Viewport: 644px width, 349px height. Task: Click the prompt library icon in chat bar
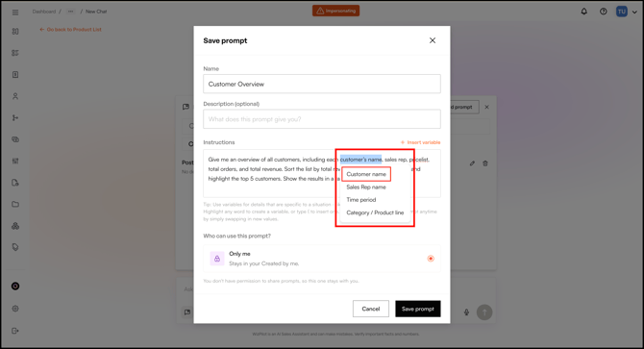click(187, 312)
